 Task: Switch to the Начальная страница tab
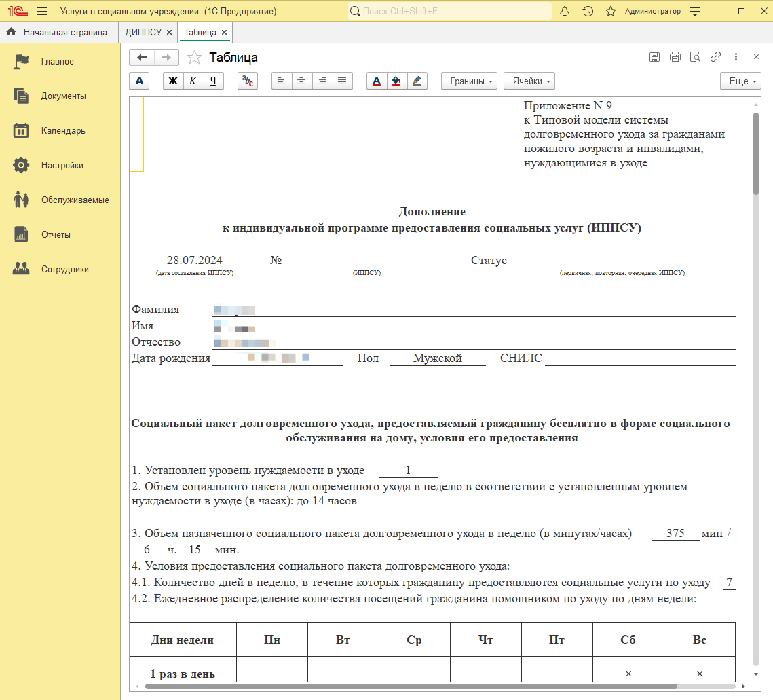pos(59,32)
